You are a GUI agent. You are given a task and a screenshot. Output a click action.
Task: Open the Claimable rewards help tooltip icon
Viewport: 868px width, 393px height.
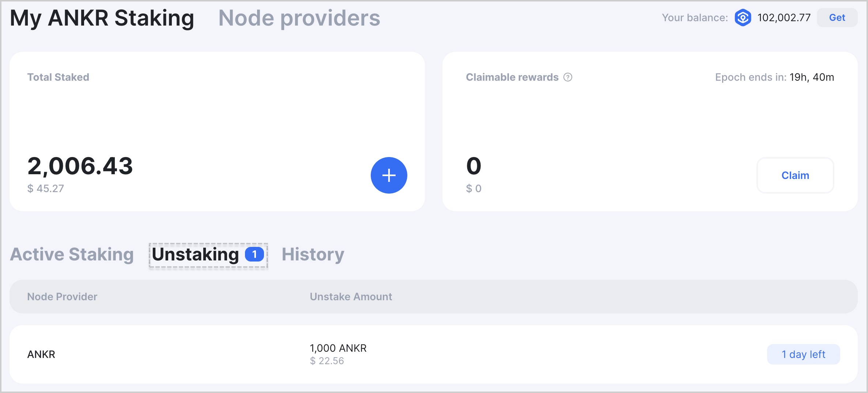pos(567,77)
